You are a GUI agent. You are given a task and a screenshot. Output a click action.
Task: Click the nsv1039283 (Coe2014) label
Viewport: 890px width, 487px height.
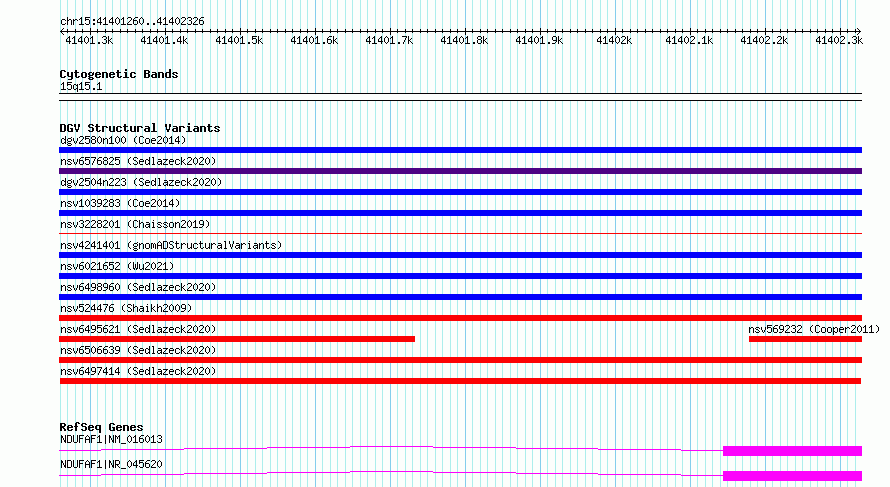120,203
